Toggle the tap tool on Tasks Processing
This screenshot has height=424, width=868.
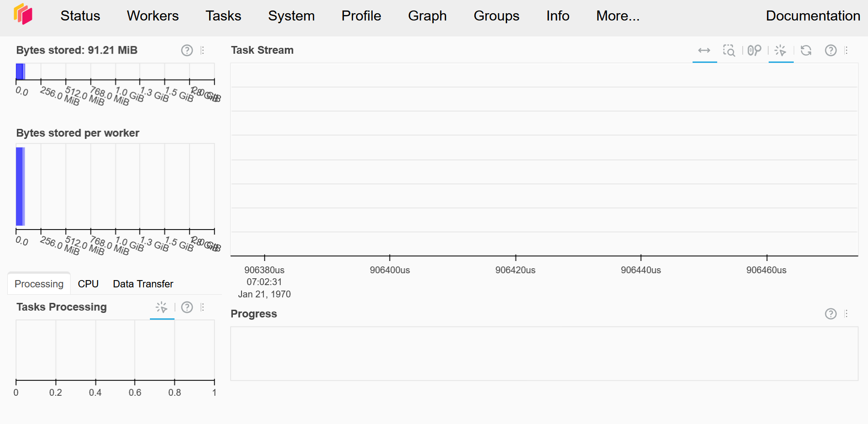coord(162,307)
